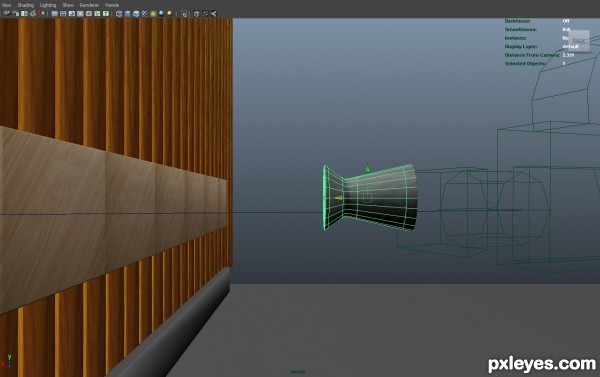Image resolution: width=600 pixels, height=377 pixels.
Task: Click the BACK face of view cube
Action: tap(579, 40)
